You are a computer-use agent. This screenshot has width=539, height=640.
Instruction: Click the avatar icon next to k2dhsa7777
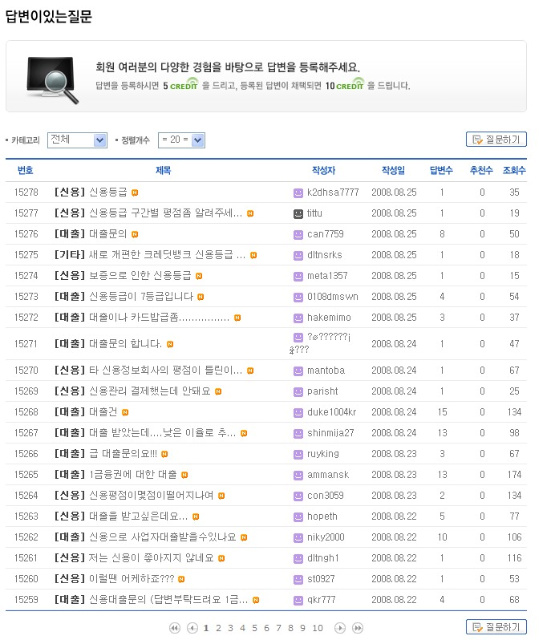(x=298, y=193)
